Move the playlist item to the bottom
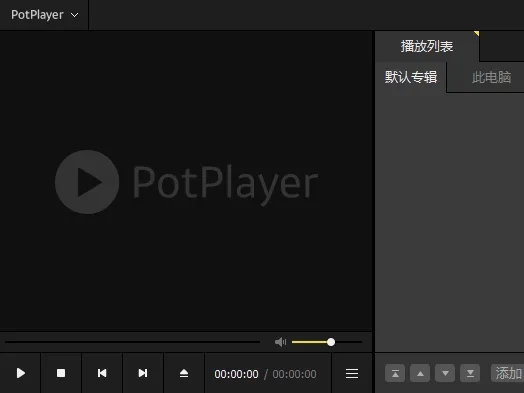 point(470,373)
